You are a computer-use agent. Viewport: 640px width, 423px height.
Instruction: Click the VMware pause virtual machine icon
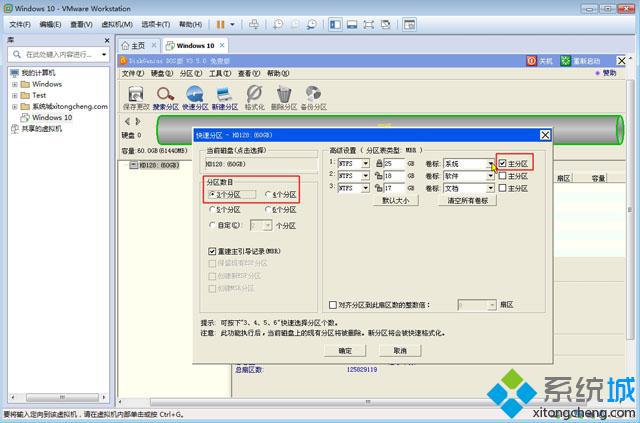220,24
